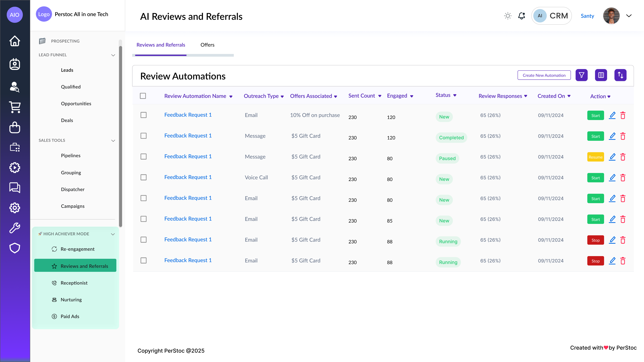Expand the user profile menu chevron
The width and height of the screenshot is (644, 362).
tap(629, 16)
